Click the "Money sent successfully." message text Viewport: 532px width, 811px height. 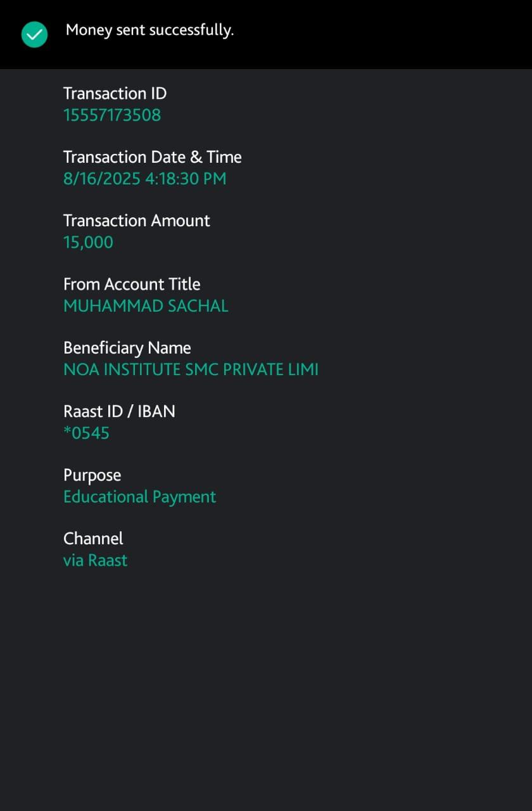pyautogui.click(x=149, y=30)
